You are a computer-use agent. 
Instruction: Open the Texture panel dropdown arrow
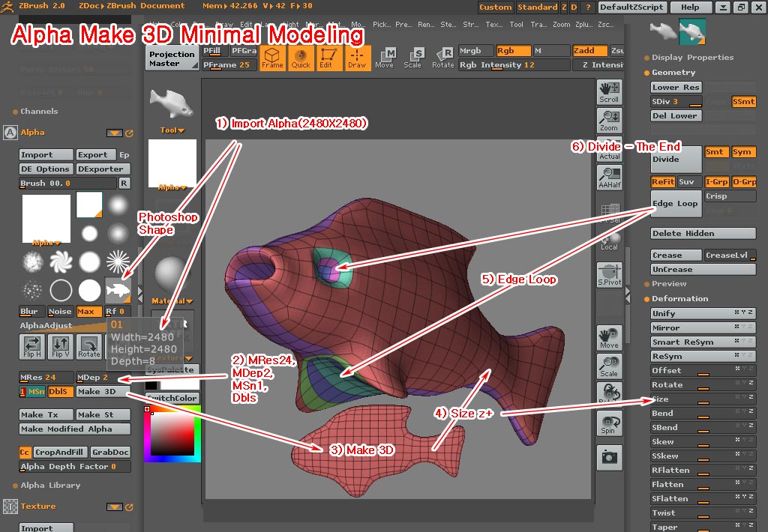click(x=115, y=507)
